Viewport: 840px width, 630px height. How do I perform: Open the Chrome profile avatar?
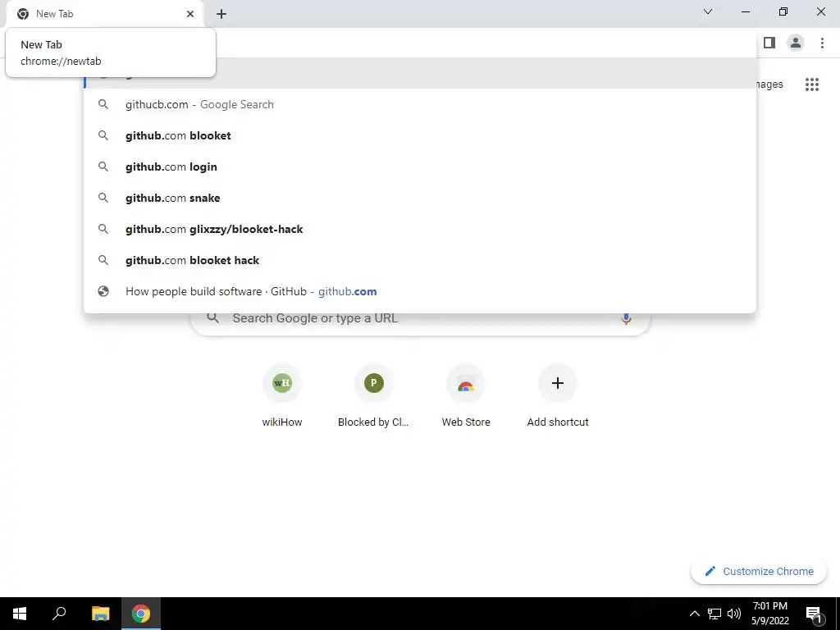(796, 43)
